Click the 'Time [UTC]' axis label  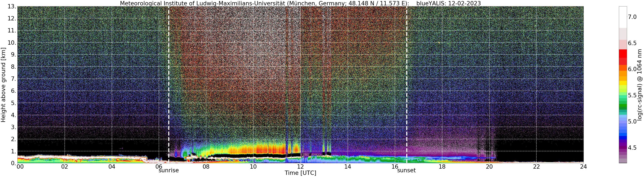point(300,173)
